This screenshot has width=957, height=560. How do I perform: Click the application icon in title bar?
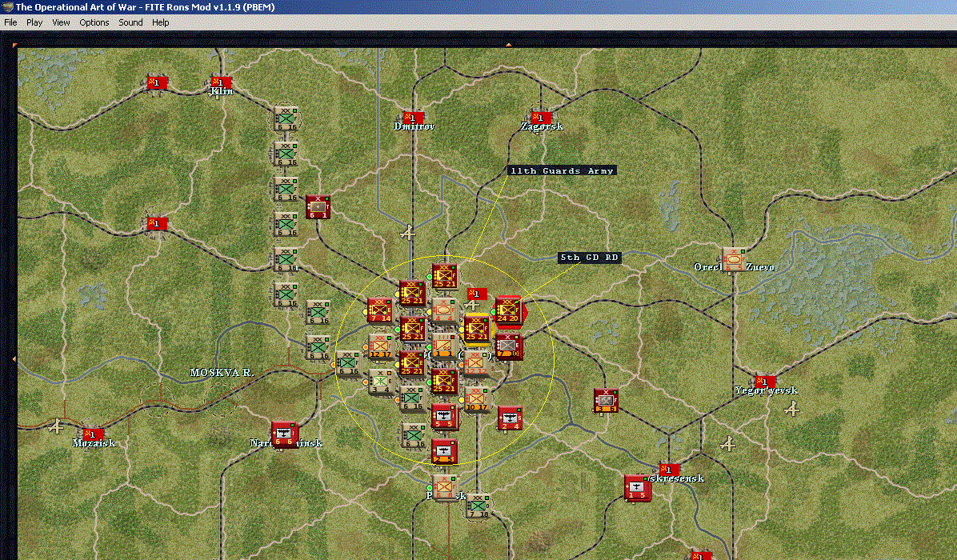tap(7, 6)
